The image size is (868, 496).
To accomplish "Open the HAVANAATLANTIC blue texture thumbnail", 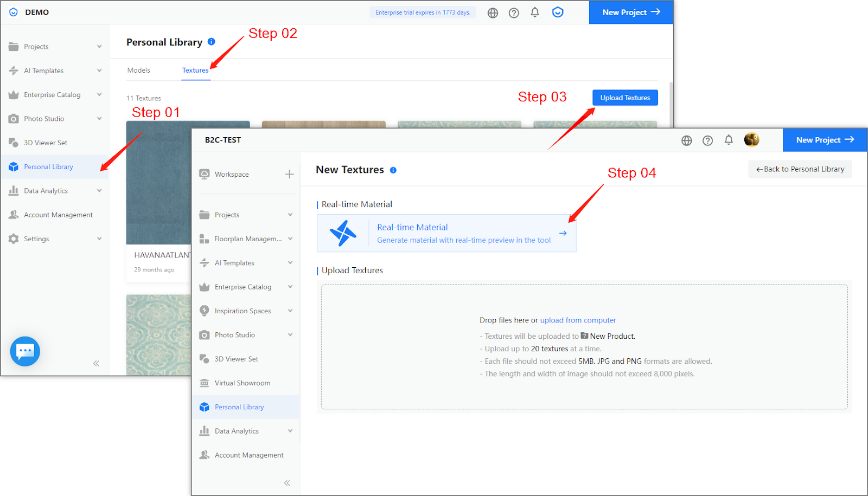I will 159,183.
